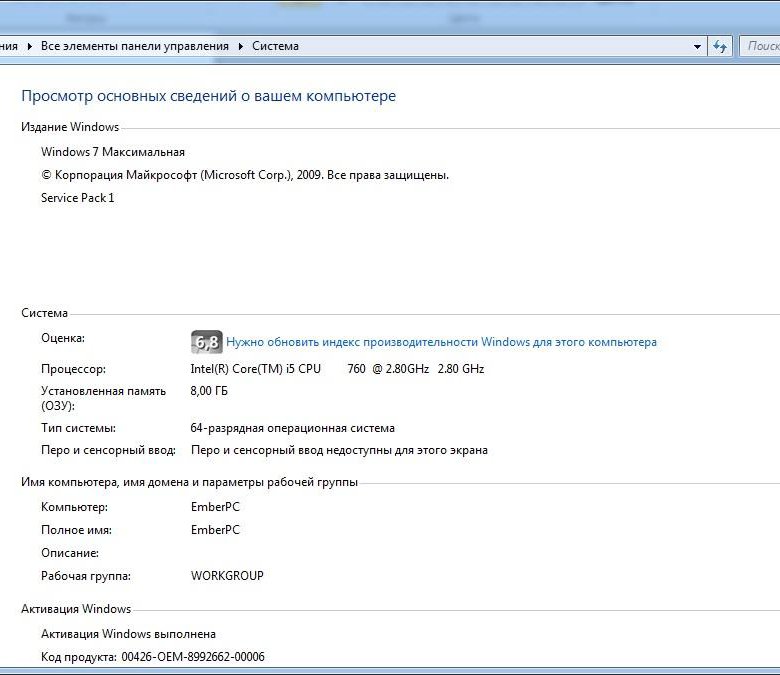
Task: Open the address bar history dropdown
Action: [x=698, y=46]
